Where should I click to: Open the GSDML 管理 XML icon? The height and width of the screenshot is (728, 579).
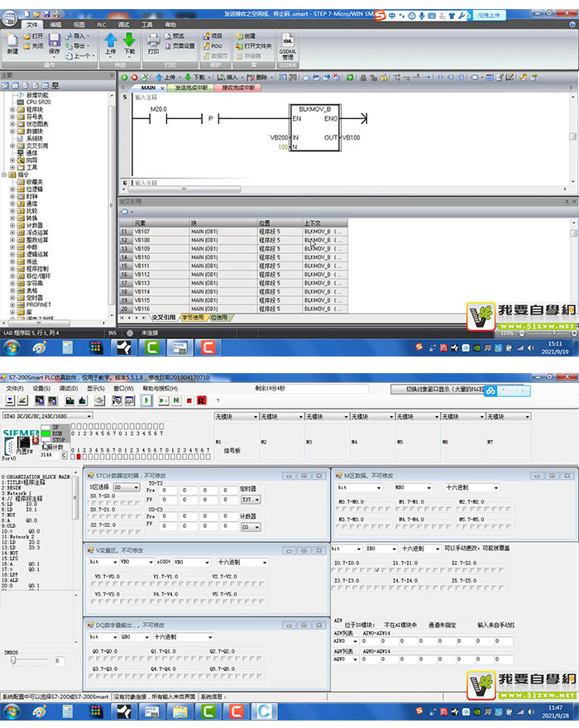click(287, 40)
